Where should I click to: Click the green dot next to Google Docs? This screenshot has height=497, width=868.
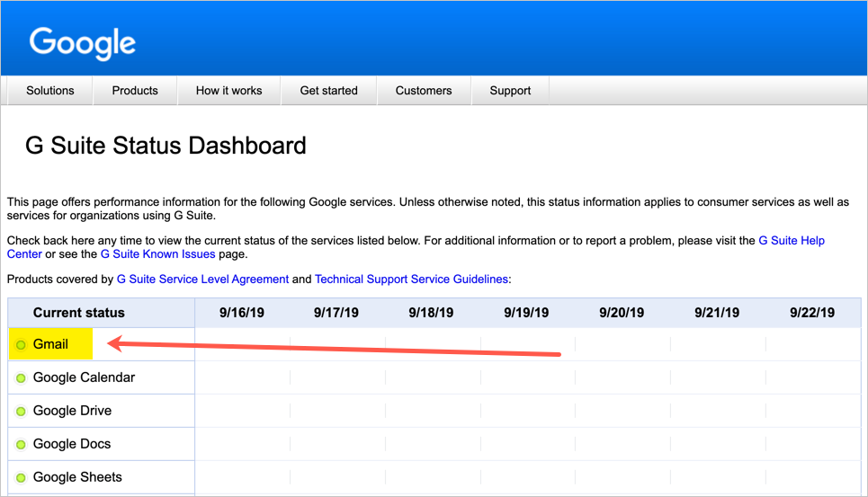pos(21,445)
